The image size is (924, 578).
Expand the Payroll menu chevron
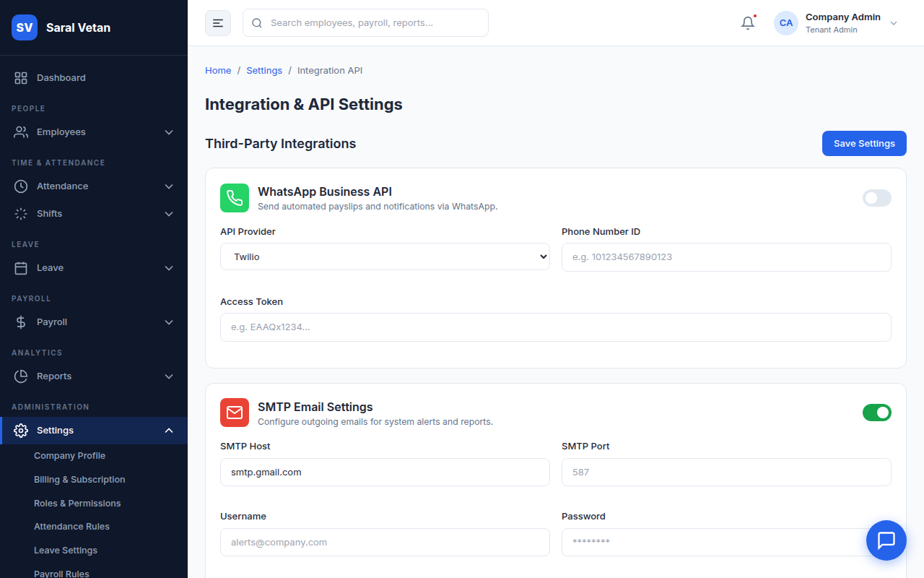point(169,322)
